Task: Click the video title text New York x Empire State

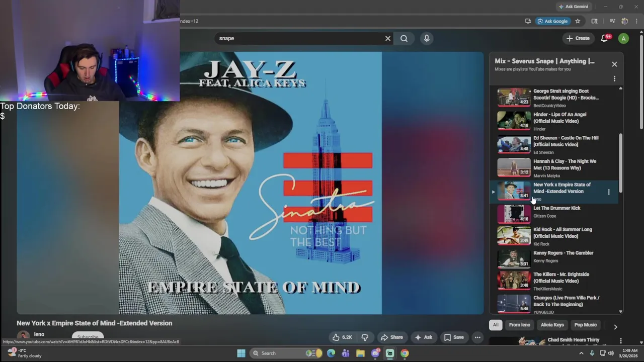Action: 94,323
